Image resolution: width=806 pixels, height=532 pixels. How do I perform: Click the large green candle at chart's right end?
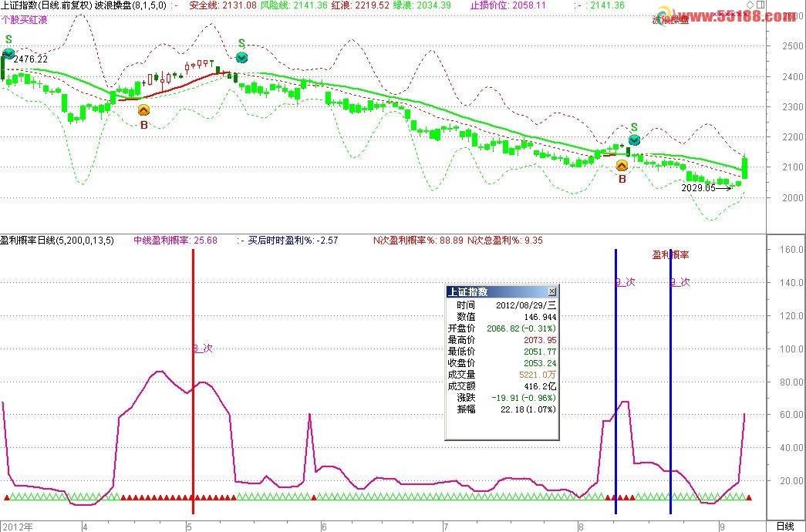tap(745, 168)
